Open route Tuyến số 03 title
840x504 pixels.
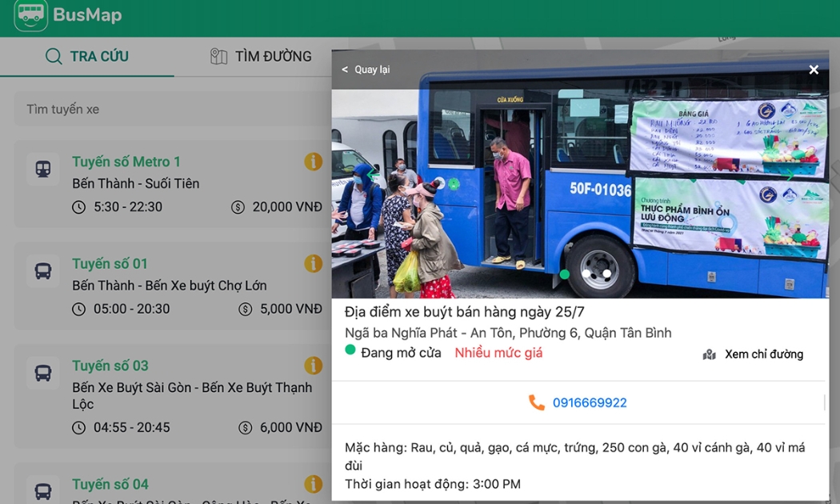point(110,366)
